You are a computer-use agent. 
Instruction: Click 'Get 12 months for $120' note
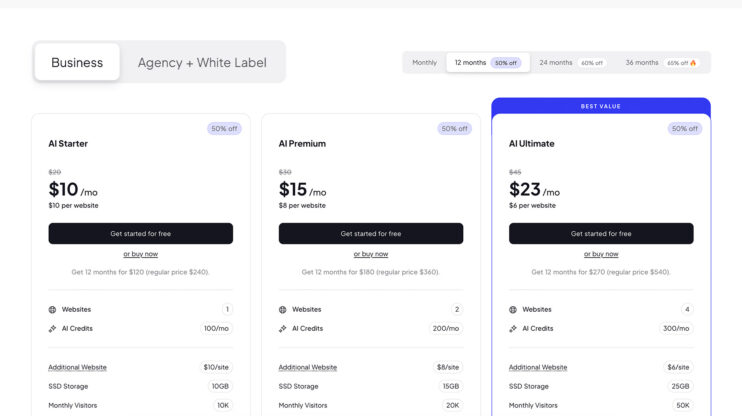point(141,272)
